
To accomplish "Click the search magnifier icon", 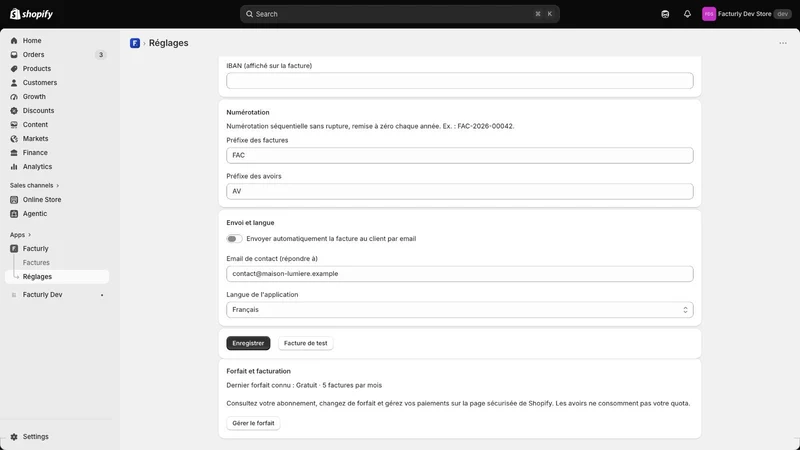I will [249, 14].
